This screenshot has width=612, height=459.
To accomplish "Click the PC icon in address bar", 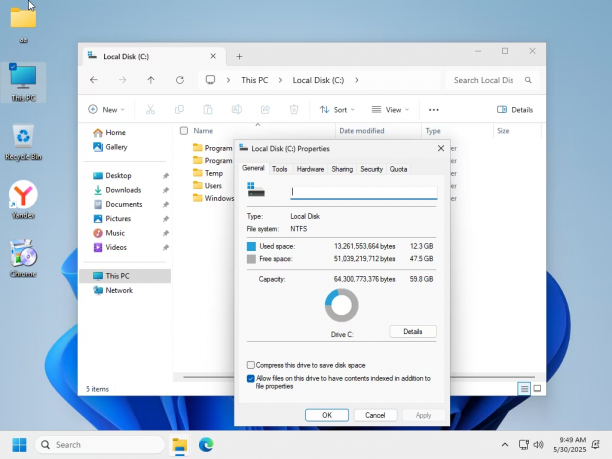I will pos(210,80).
